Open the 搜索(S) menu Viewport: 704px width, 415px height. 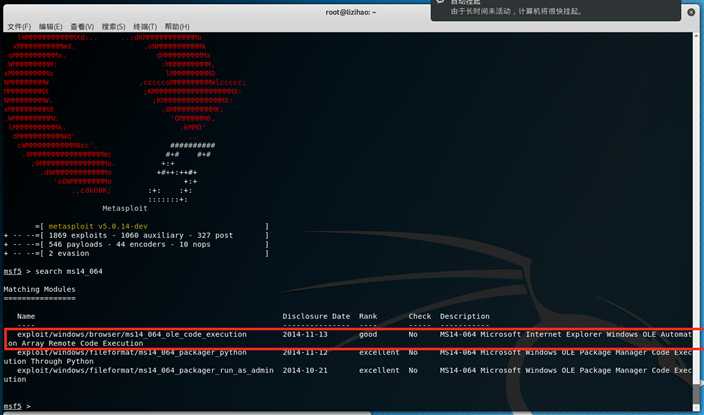pyautogui.click(x=113, y=27)
